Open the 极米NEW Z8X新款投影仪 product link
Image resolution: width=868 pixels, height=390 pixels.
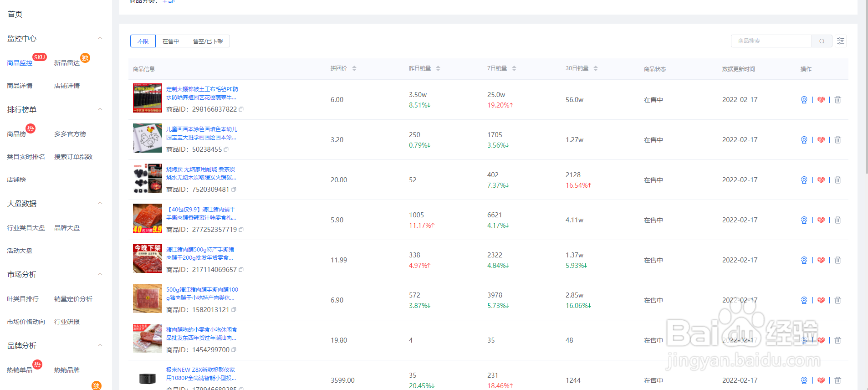pyautogui.click(x=201, y=374)
